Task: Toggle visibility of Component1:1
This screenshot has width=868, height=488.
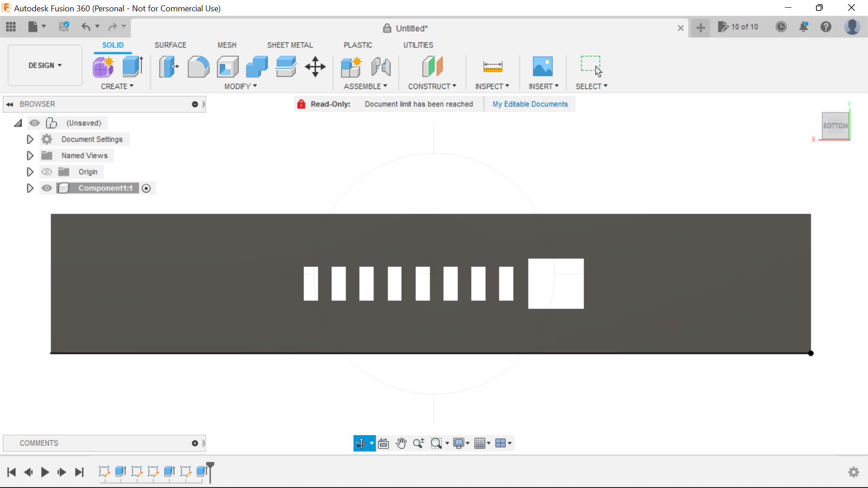Action: 47,188
